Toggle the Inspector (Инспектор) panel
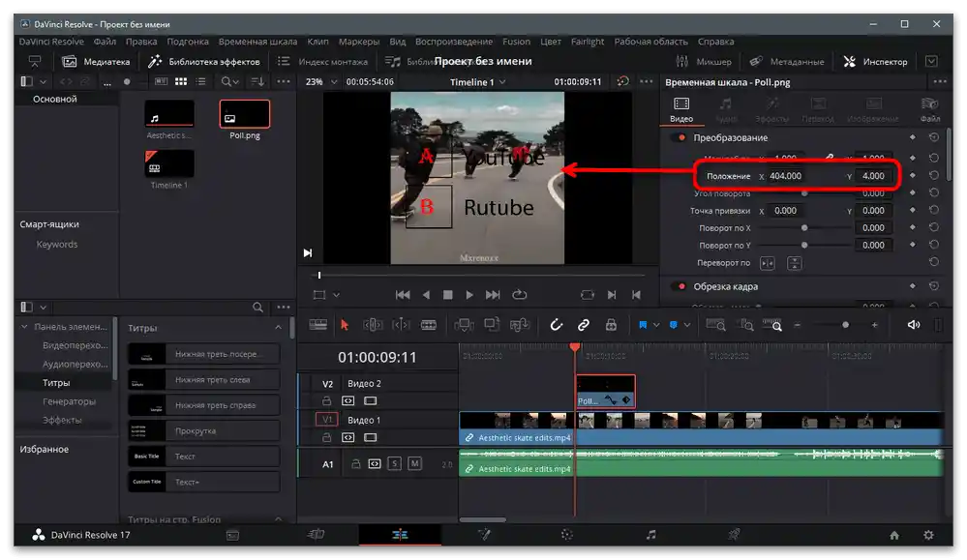The width and height of the screenshot is (967, 560). coord(876,62)
